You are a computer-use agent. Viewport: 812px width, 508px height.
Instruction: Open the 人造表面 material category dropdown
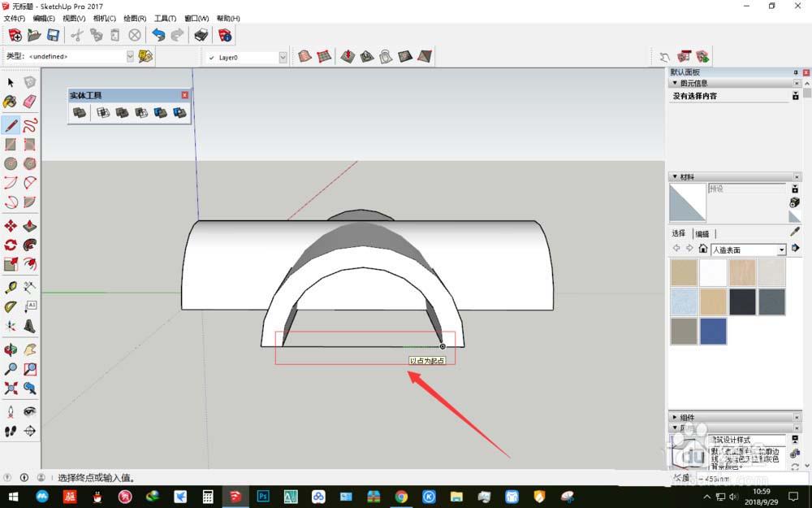click(x=782, y=250)
